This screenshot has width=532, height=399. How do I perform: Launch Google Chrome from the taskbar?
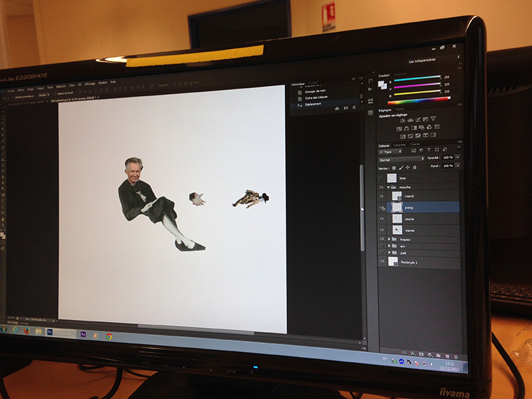coord(109,336)
